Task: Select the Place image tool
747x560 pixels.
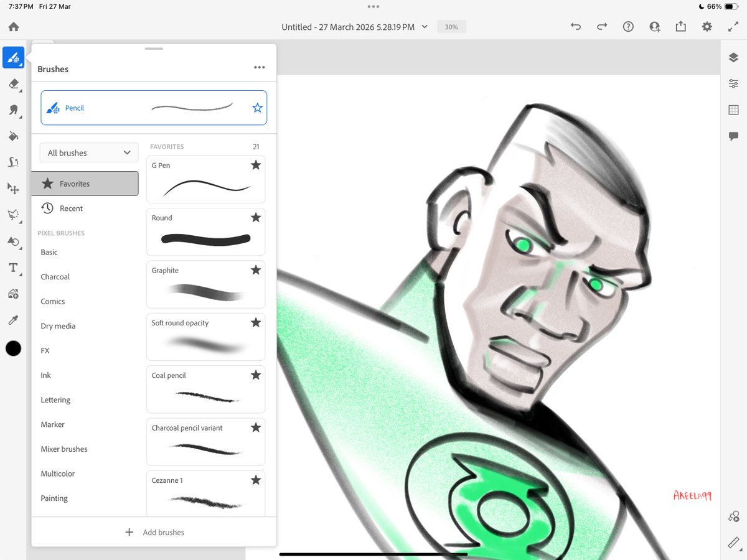Action: (14, 294)
